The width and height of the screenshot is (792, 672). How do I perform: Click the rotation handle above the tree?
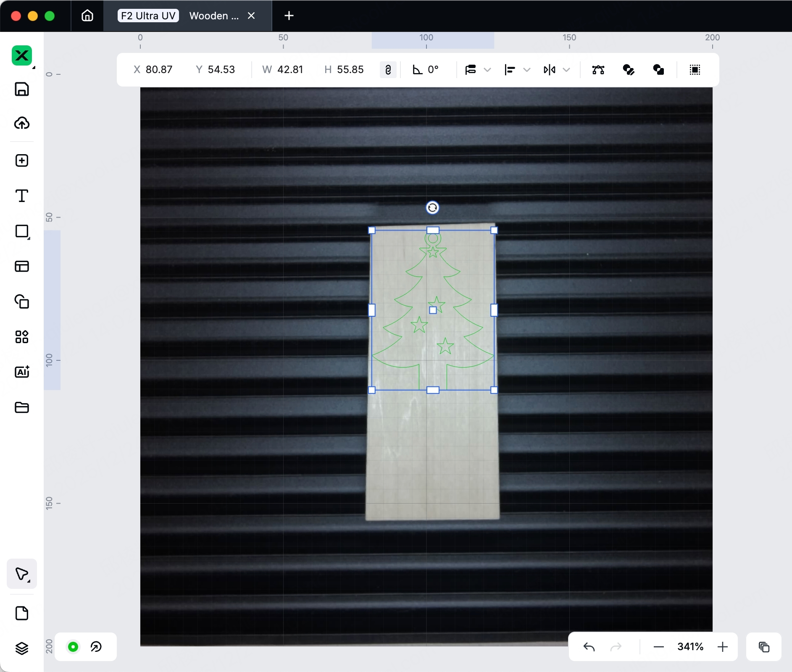[432, 208]
